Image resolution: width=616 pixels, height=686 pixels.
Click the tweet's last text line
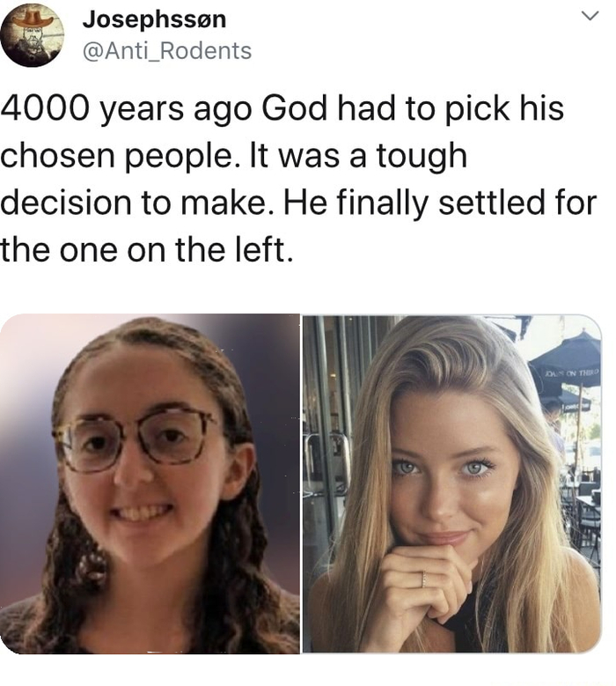(x=146, y=249)
